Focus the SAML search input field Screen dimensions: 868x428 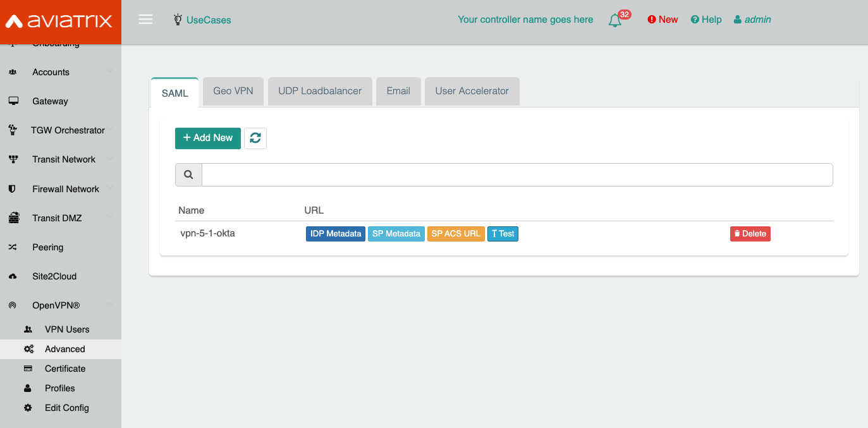517,175
